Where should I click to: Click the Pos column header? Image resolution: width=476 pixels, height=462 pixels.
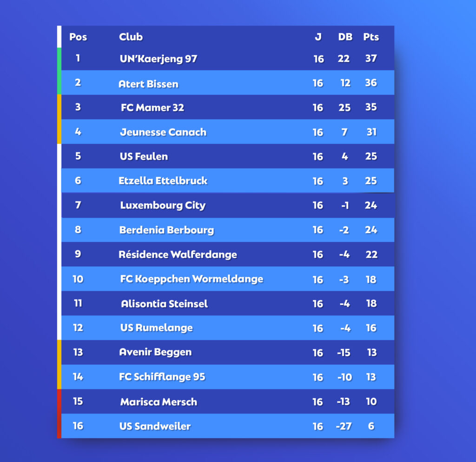pyautogui.click(x=78, y=37)
